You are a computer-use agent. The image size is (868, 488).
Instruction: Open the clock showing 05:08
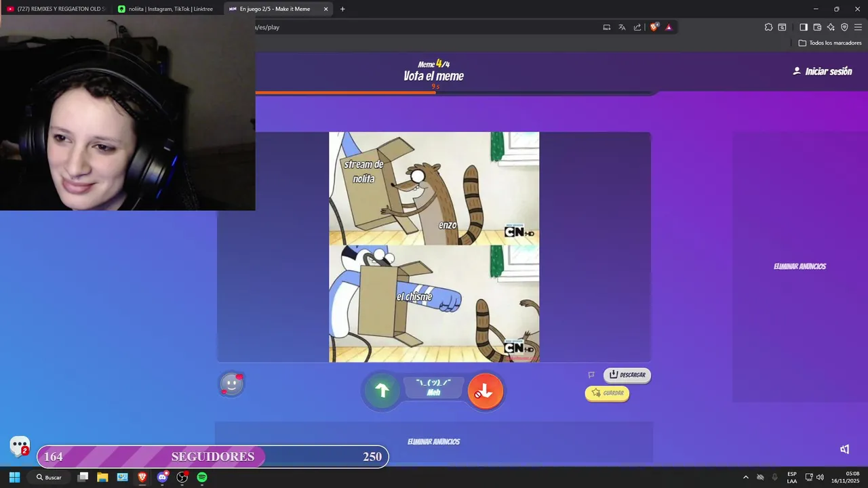pos(846,477)
